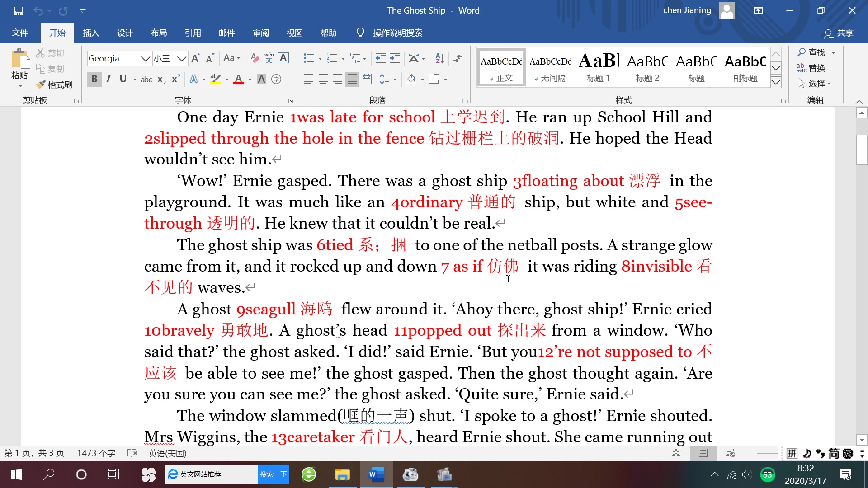Apply 标题 1 heading style
The width and height of the screenshot is (868, 488).
599,67
